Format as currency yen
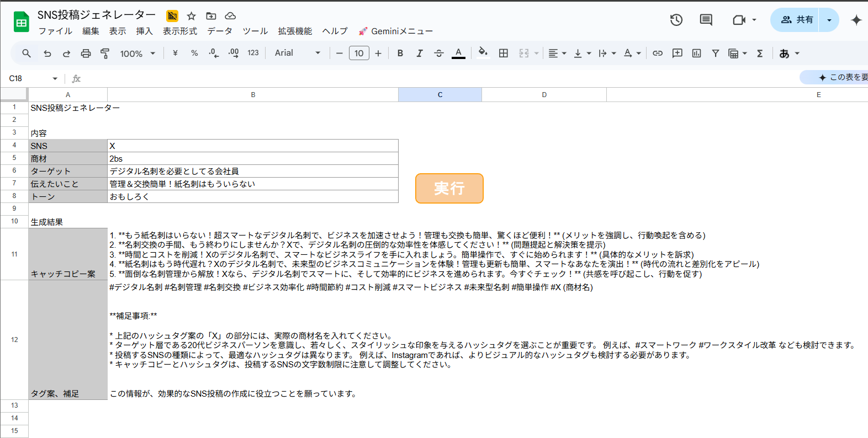The image size is (868, 438). point(175,54)
